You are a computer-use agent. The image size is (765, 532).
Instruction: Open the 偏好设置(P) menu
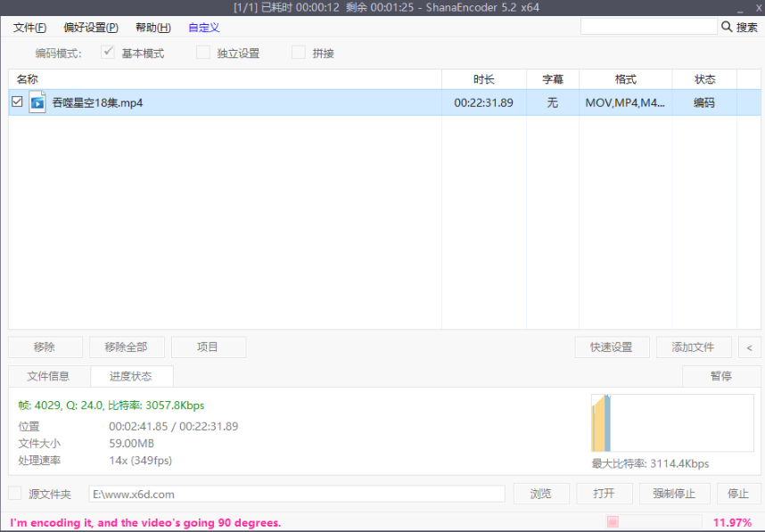click(x=90, y=28)
